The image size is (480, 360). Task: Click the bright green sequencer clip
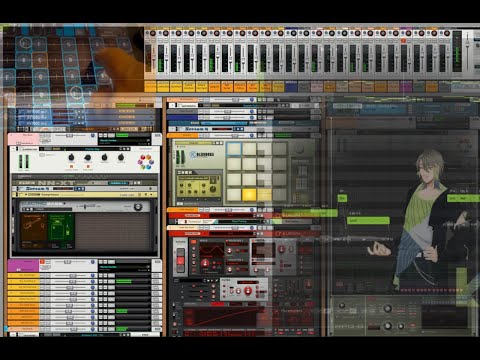[x=368, y=220]
